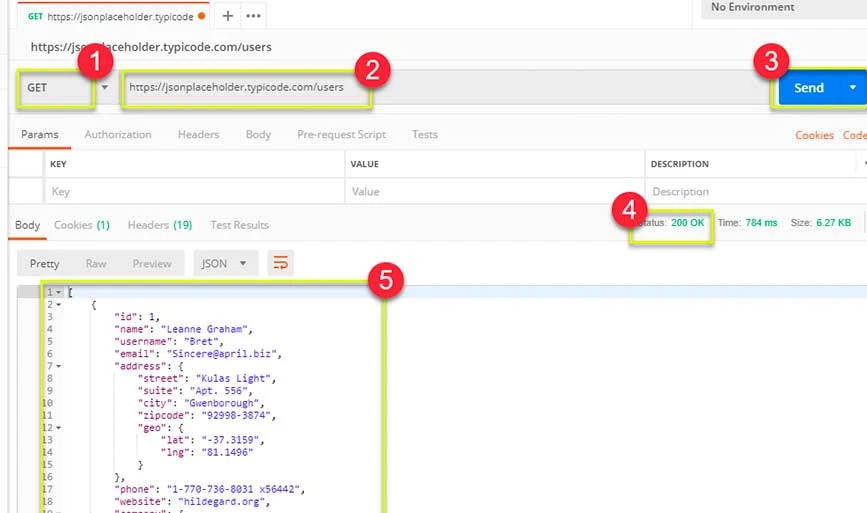Image resolution: width=867 pixels, height=513 pixels.
Task: Open a new request tab with plus icon
Action: pos(227,16)
